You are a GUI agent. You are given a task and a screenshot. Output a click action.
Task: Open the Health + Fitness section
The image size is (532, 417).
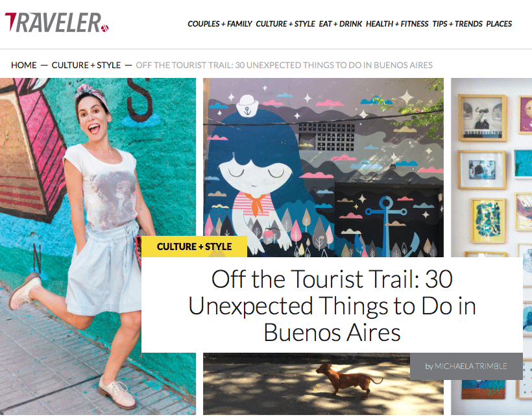(x=397, y=24)
